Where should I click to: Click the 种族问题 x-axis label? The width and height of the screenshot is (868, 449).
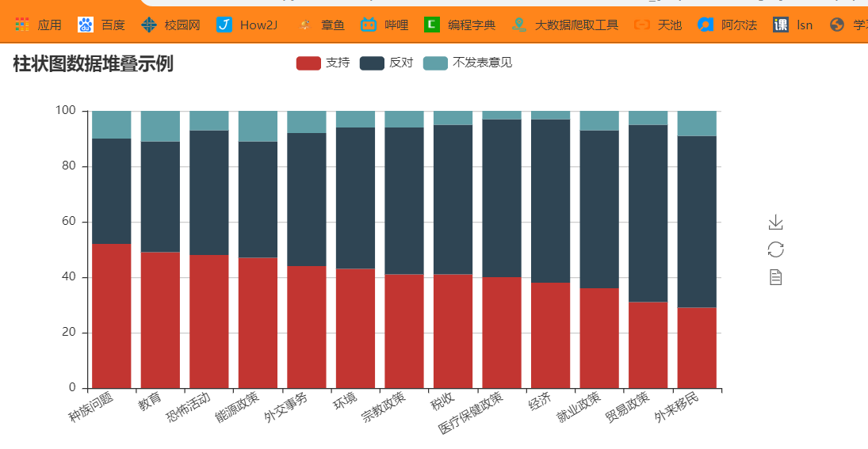click(91, 408)
